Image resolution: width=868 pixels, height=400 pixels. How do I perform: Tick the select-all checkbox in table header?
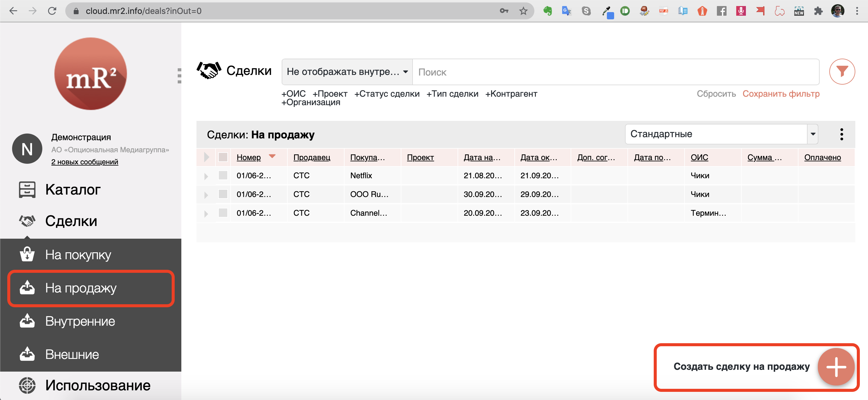tap(223, 157)
